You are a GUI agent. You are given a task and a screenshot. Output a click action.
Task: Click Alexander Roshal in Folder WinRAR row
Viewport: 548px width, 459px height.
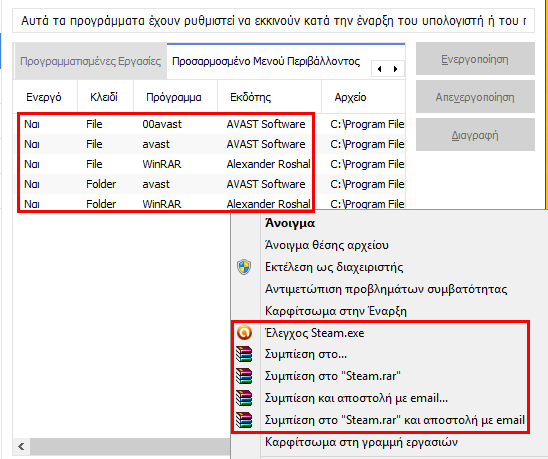pos(268,204)
